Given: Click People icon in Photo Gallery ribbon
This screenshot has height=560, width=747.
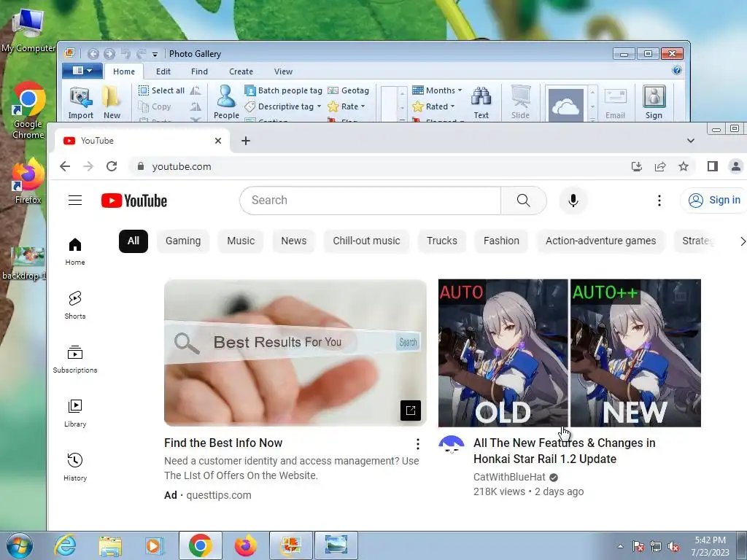Looking at the screenshot, I should point(226,102).
